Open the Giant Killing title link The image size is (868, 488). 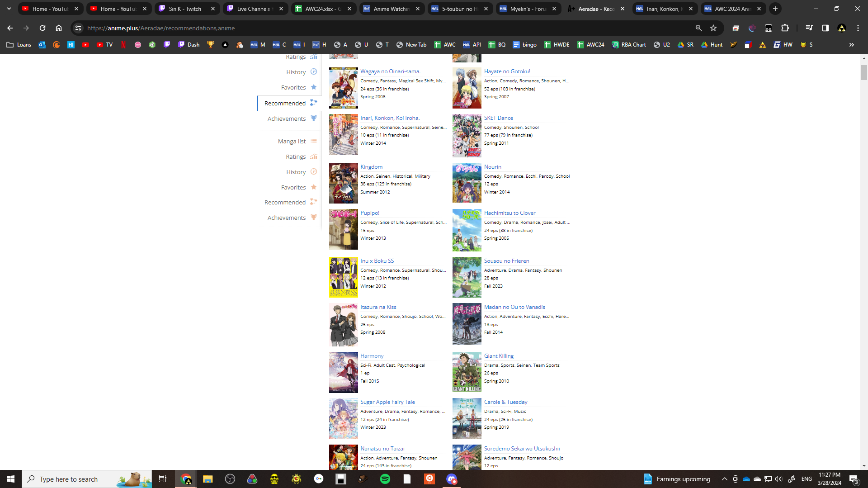coord(499,356)
